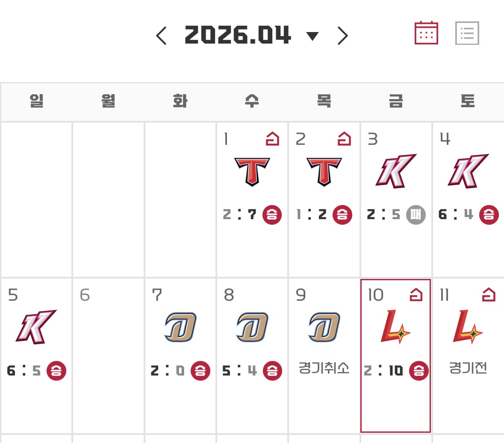Click the 경기취소 label on April 9
Screen dimensions: 504x443
click(324, 367)
